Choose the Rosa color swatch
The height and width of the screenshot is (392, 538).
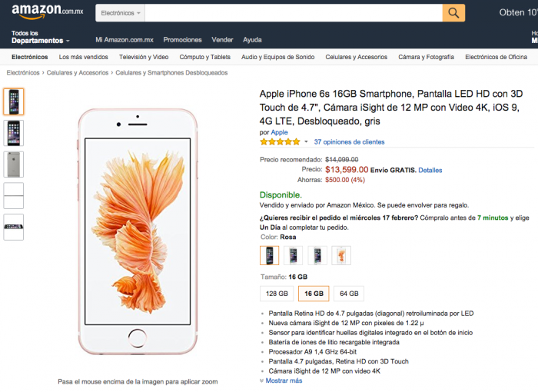click(x=341, y=256)
